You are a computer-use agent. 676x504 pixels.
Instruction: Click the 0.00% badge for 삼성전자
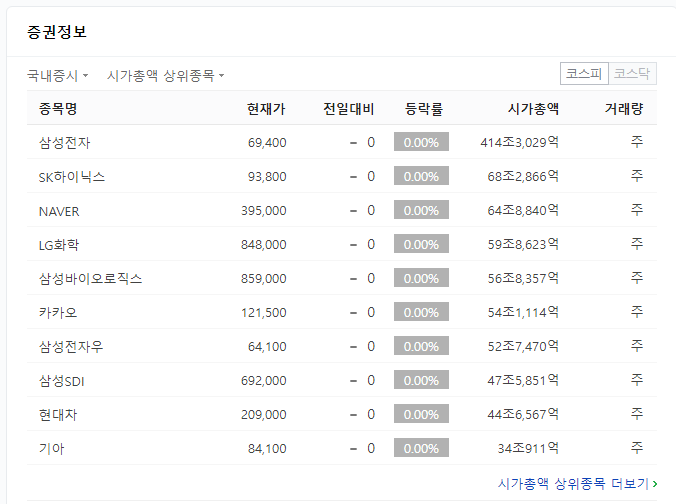click(421, 142)
